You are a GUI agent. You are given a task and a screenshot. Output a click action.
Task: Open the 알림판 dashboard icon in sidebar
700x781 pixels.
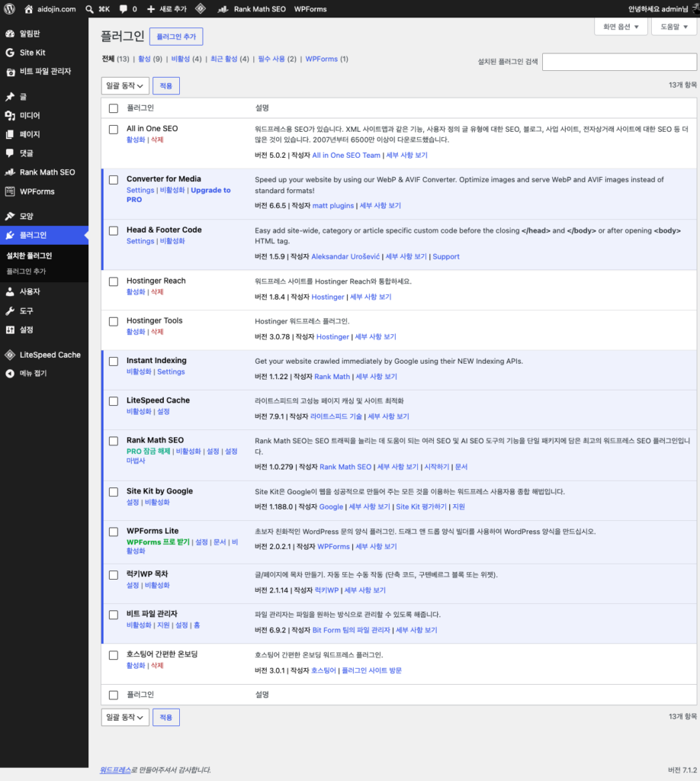tap(10, 34)
